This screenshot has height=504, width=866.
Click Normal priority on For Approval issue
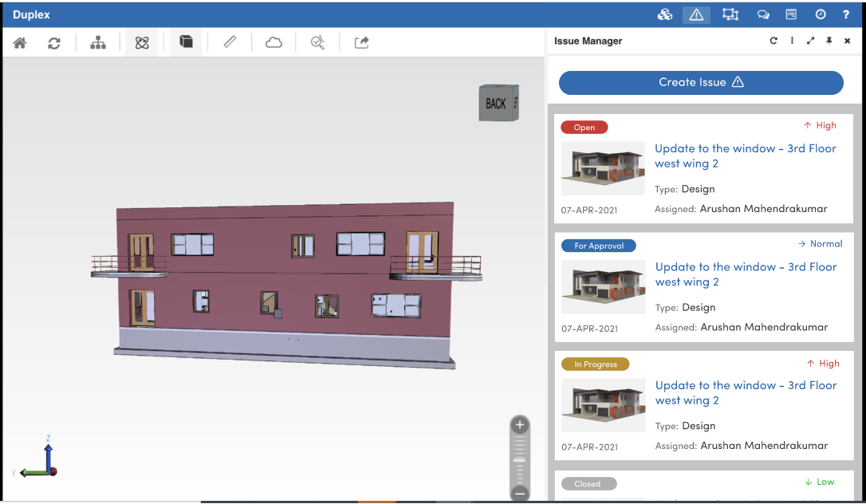click(x=821, y=243)
